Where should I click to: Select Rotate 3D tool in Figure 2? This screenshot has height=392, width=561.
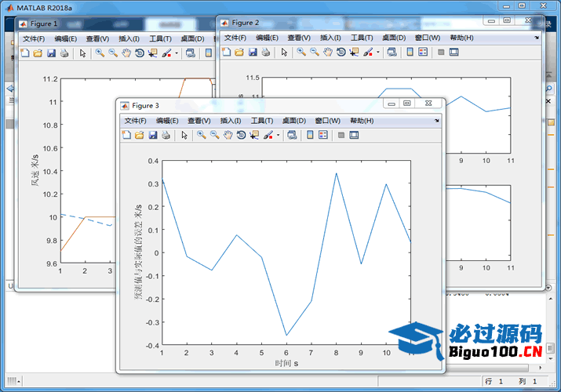pos(341,53)
